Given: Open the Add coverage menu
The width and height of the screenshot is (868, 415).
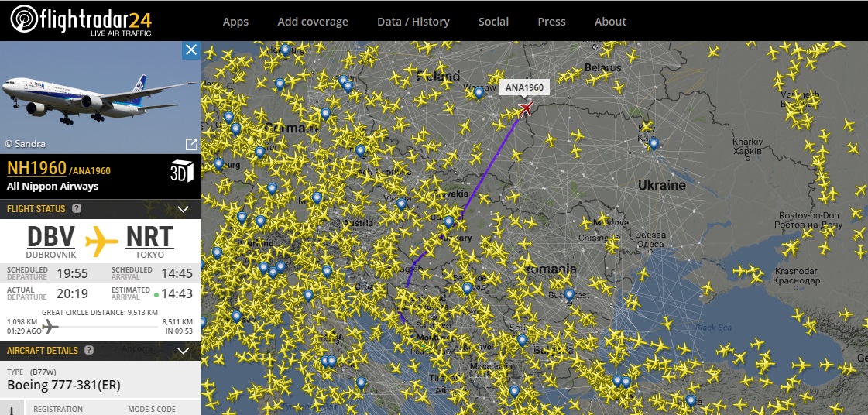Looking at the screenshot, I should (x=313, y=22).
